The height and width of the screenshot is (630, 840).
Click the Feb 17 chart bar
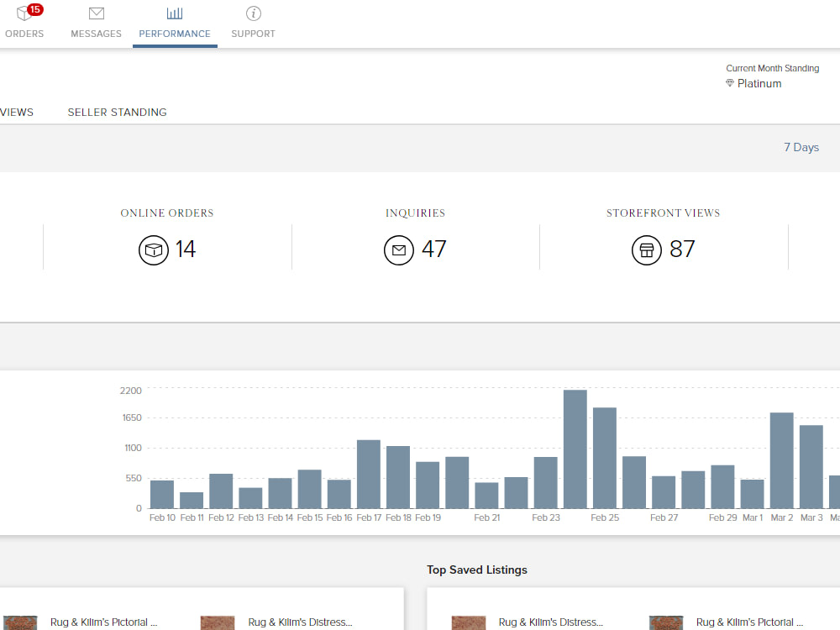[369, 474]
